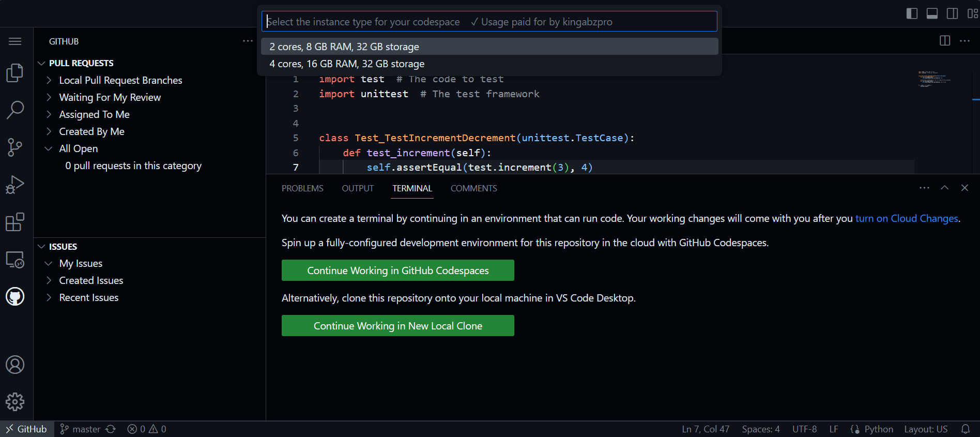Click the code minimap
This screenshot has height=437, width=980.
934,79
